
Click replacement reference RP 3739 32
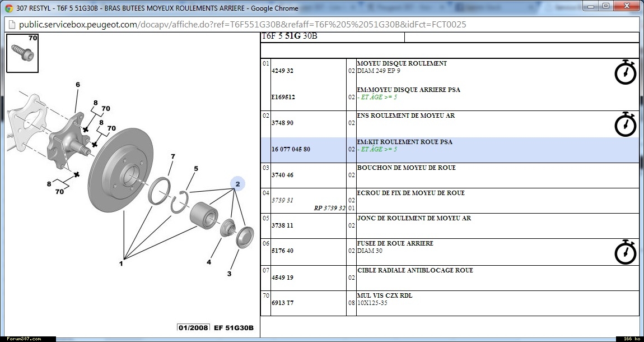329,208
